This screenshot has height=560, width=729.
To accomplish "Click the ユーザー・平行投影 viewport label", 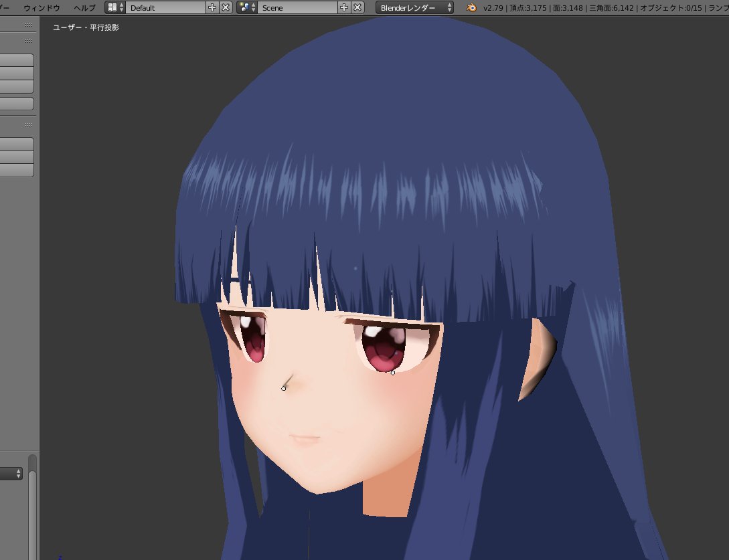I will click(86, 27).
